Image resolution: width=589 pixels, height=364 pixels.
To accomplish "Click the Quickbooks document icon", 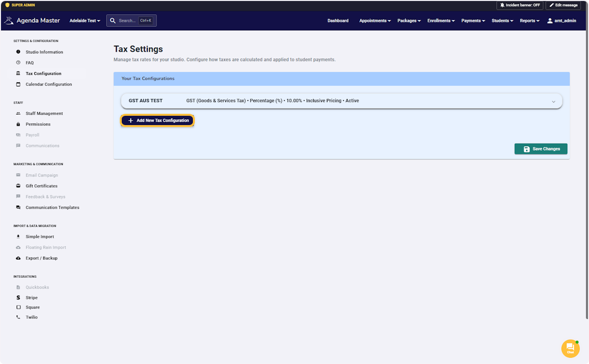I will 18,287.
